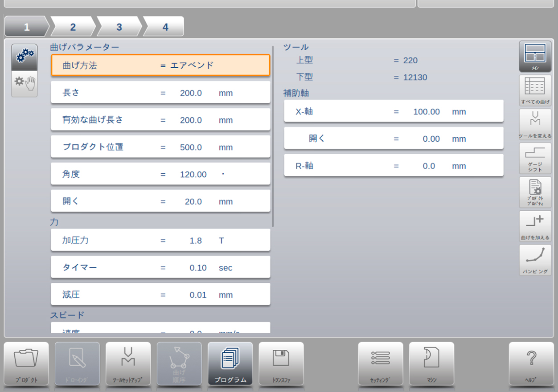Open the ヘルプ question mark button

(x=531, y=363)
